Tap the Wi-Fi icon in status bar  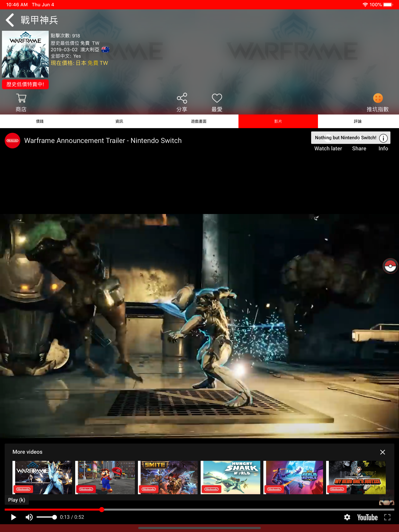[x=365, y=4]
